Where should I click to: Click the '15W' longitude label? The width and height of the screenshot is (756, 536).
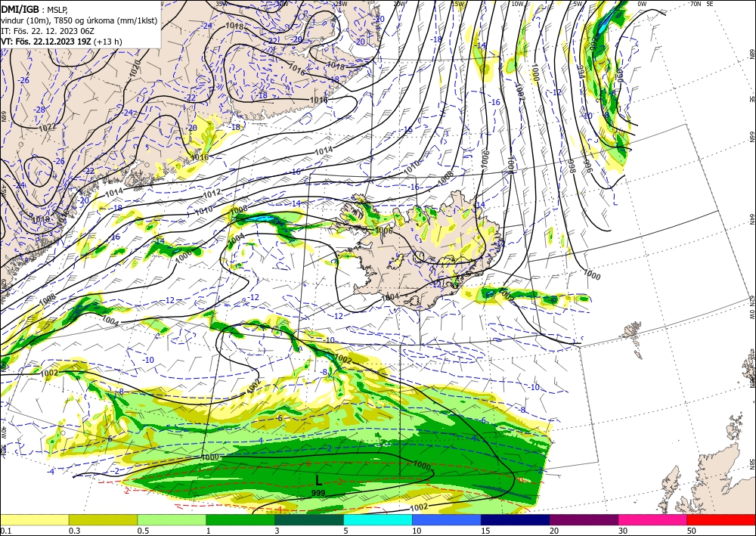[458, 4]
